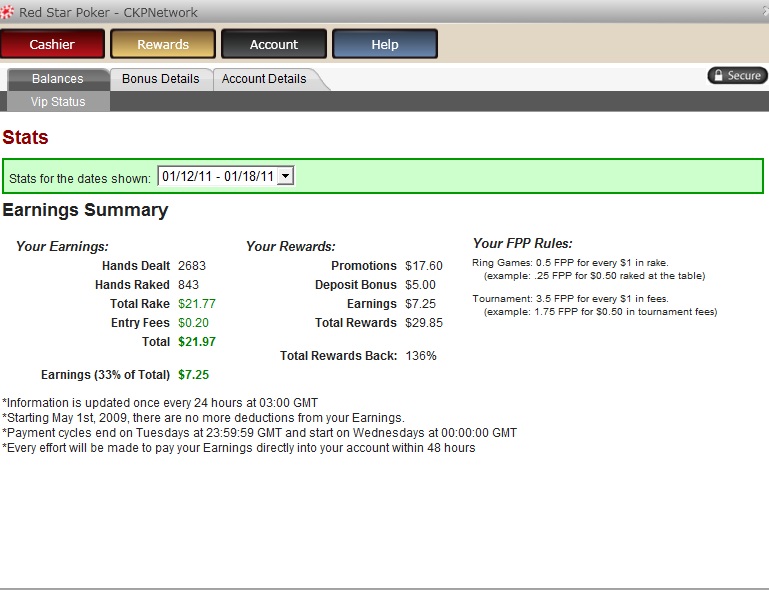This screenshot has width=769, height=590.
Task: Open the Help section
Action: (x=384, y=44)
